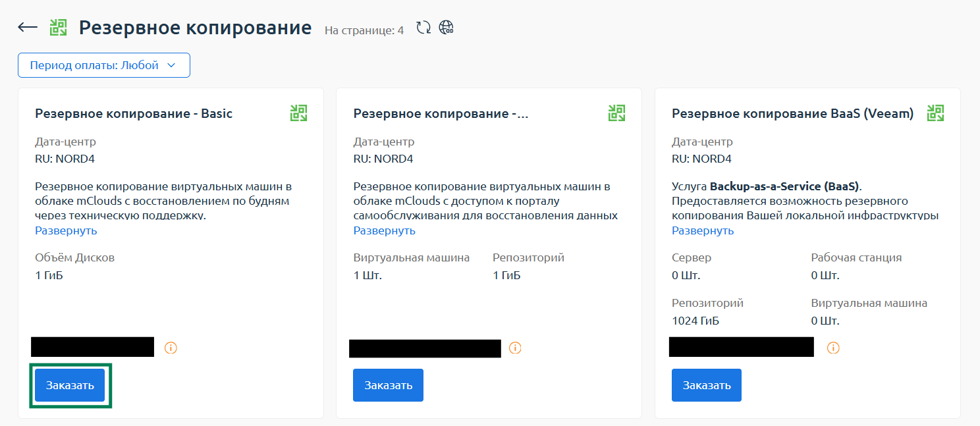Expand the Basic card description via "Развернуть"

point(66,230)
